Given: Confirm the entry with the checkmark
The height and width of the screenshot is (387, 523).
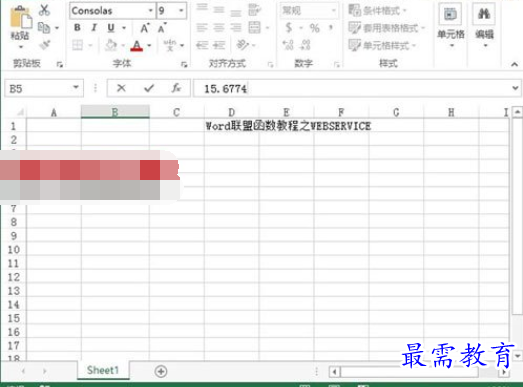Looking at the screenshot, I should [149, 88].
